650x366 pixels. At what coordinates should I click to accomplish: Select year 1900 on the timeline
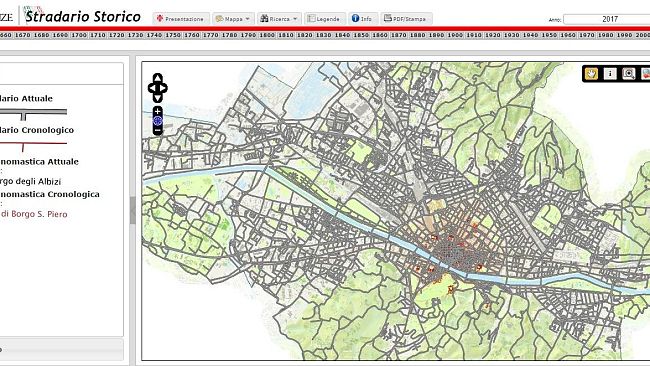point(455,35)
